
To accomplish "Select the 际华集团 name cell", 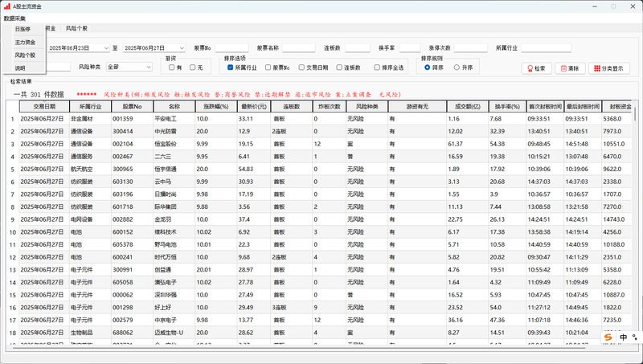I will pos(174,207).
